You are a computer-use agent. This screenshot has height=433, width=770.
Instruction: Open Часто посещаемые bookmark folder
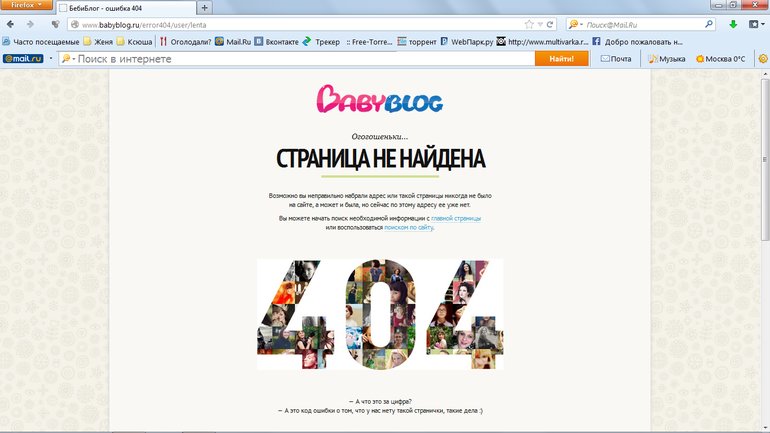tap(41, 42)
